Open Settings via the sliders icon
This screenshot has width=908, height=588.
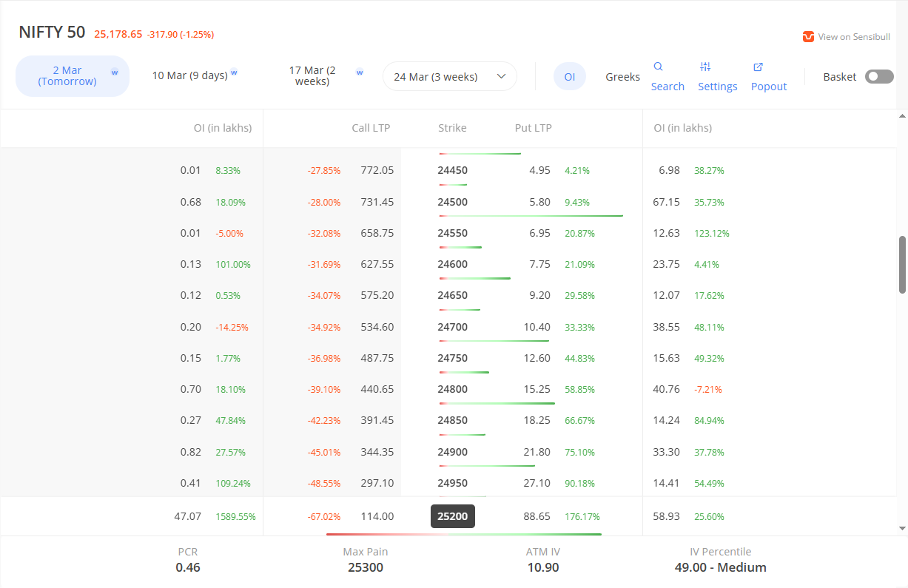(705, 67)
